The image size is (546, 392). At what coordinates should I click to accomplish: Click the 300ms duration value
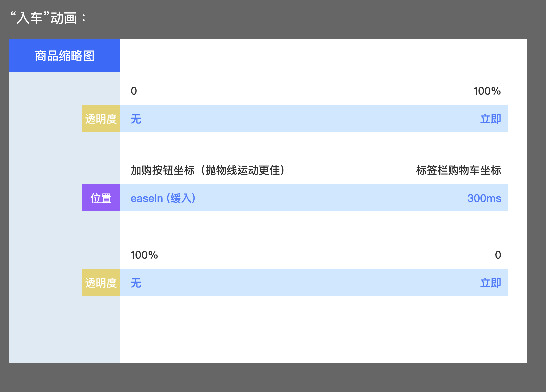point(484,198)
